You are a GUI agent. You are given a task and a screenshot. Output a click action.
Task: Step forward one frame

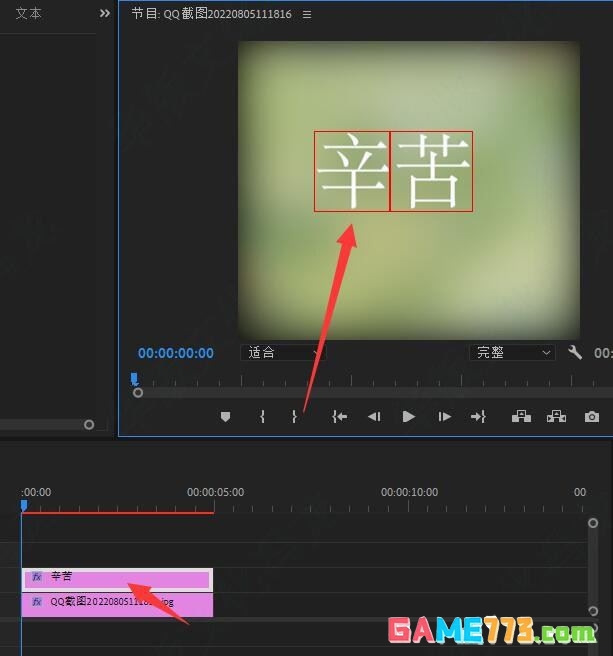(444, 417)
